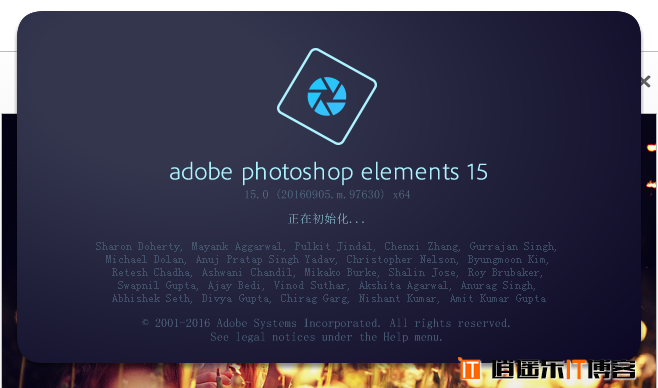
Task: Click the credit name "Christopher Nelson"
Action: (400, 260)
